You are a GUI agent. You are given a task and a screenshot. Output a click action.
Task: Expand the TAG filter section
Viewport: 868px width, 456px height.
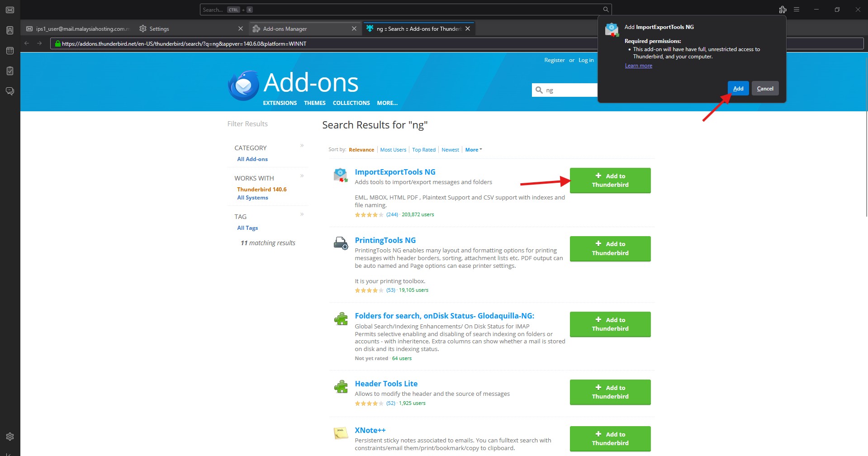click(302, 214)
